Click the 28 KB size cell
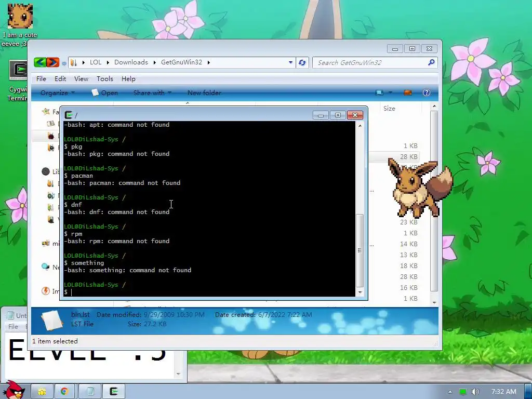 [408, 157]
